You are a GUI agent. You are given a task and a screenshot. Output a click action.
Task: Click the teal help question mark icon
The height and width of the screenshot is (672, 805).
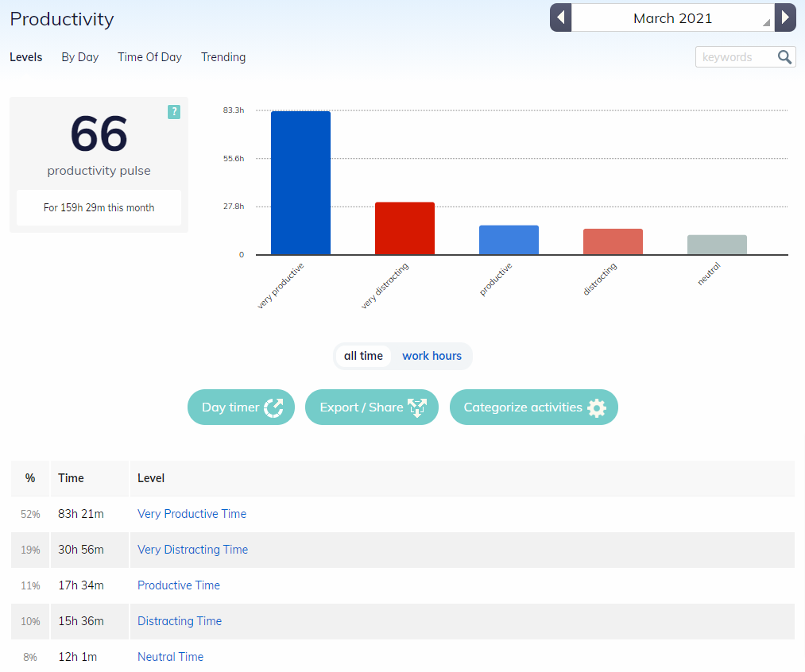tap(174, 112)
